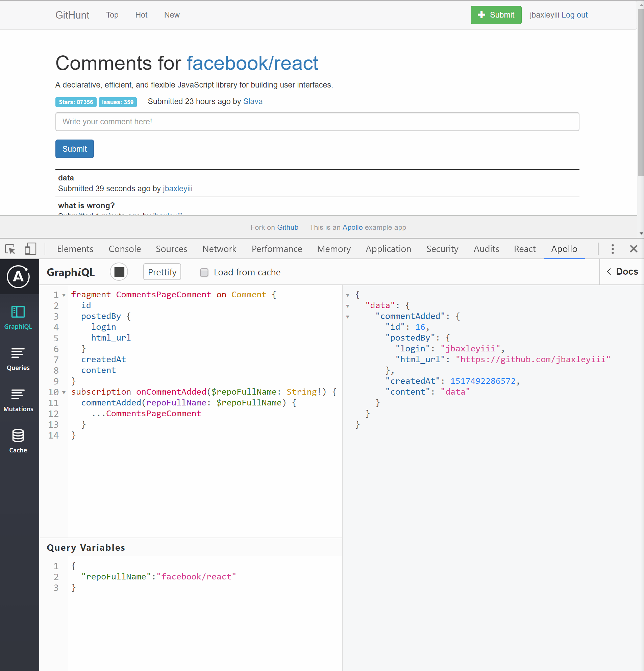Viewport: 644px width, 671px height.
Task: Close the DevTools panel
Action: pos(634,249)
